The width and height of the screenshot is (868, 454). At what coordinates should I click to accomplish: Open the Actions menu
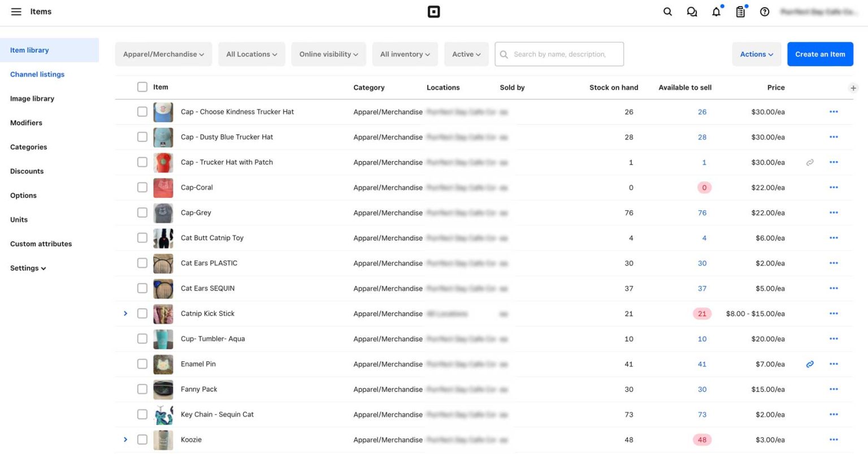tap(756, 54)
